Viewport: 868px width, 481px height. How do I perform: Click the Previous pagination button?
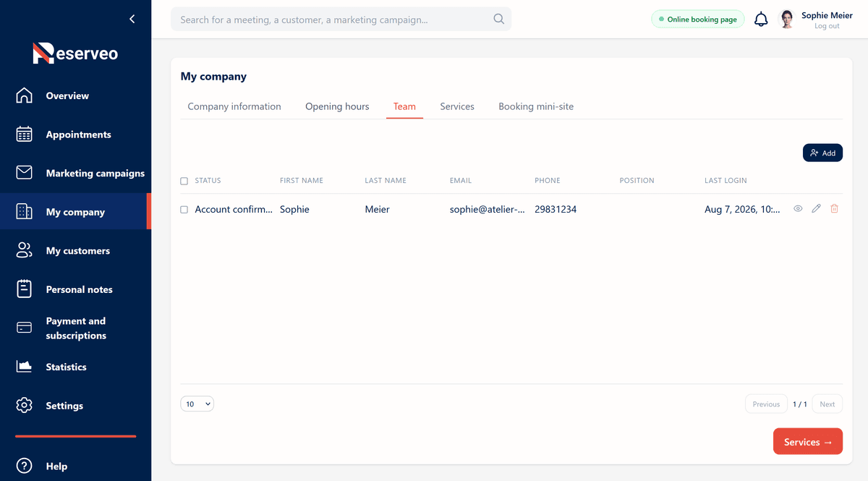click(x=766, y=404)
